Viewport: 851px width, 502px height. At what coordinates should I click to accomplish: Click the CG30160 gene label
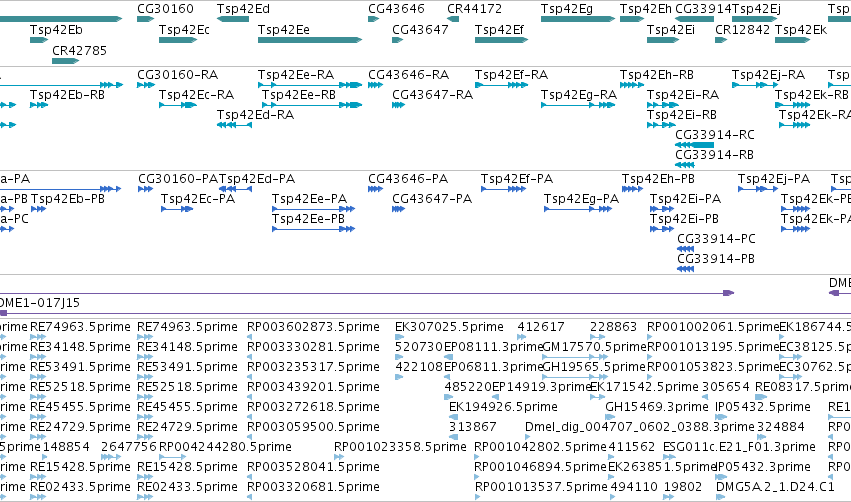pos(165,9)
